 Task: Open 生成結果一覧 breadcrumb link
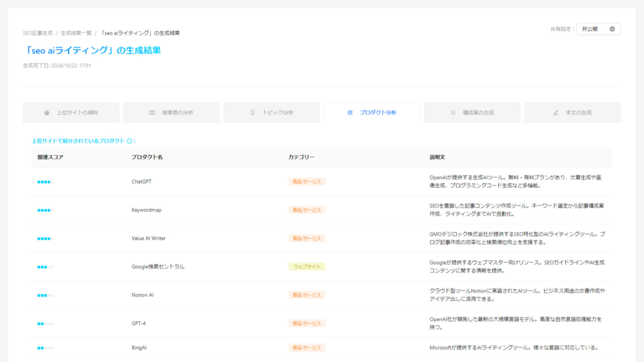(76, 33)
